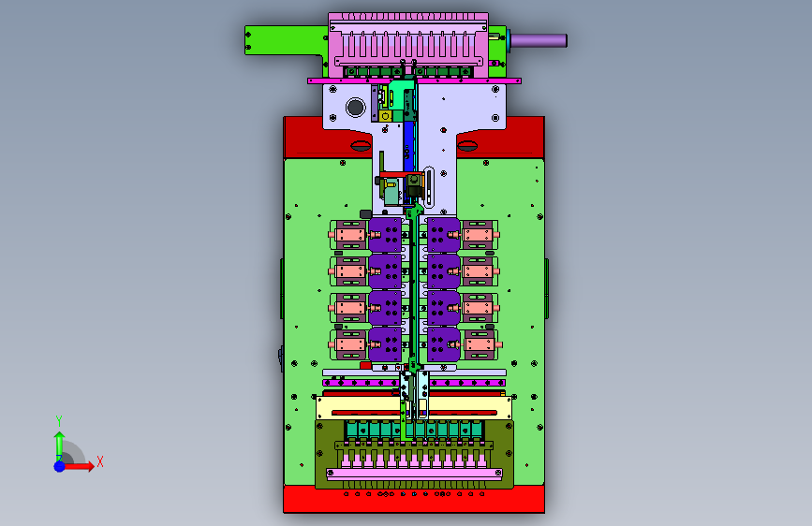Image resolution: width=812 pixels, height=526 pixels.
Task: Click the Y label of the coordinate triad
Action: [59, 421]
